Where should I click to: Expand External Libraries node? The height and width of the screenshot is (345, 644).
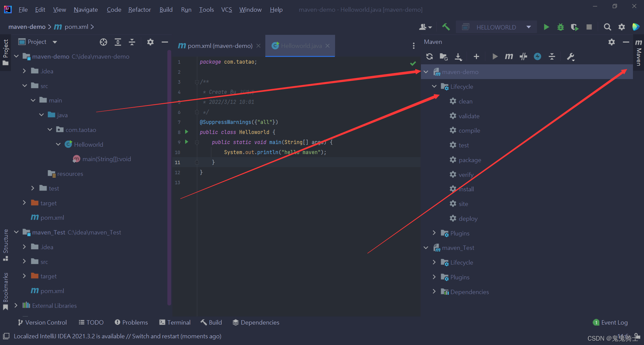pos(16,305)
